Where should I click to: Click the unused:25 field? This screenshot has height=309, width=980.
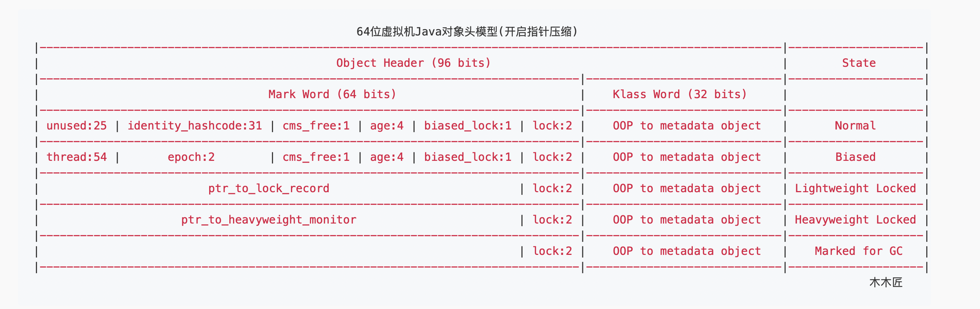77,126
